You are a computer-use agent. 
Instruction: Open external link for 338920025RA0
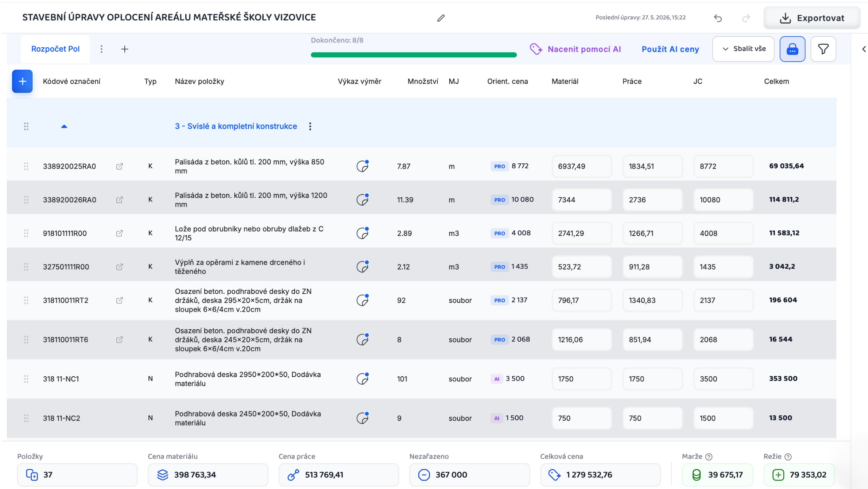[119, 166]
